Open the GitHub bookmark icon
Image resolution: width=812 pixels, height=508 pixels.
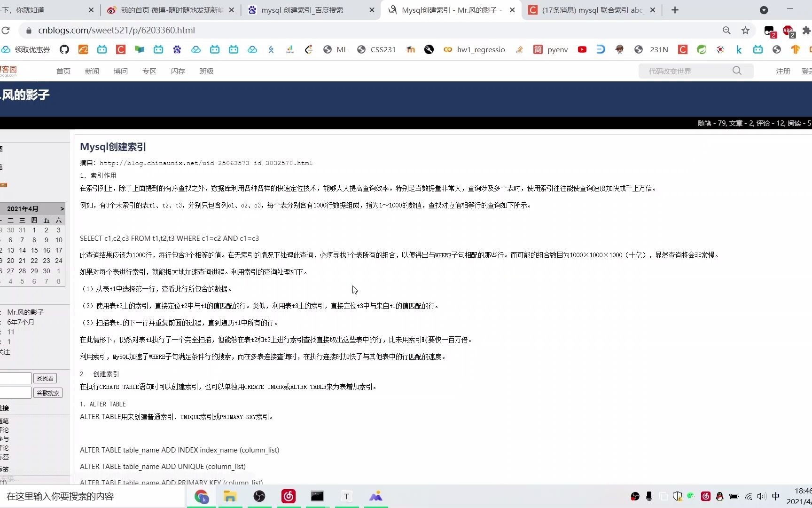coord(64,49)
